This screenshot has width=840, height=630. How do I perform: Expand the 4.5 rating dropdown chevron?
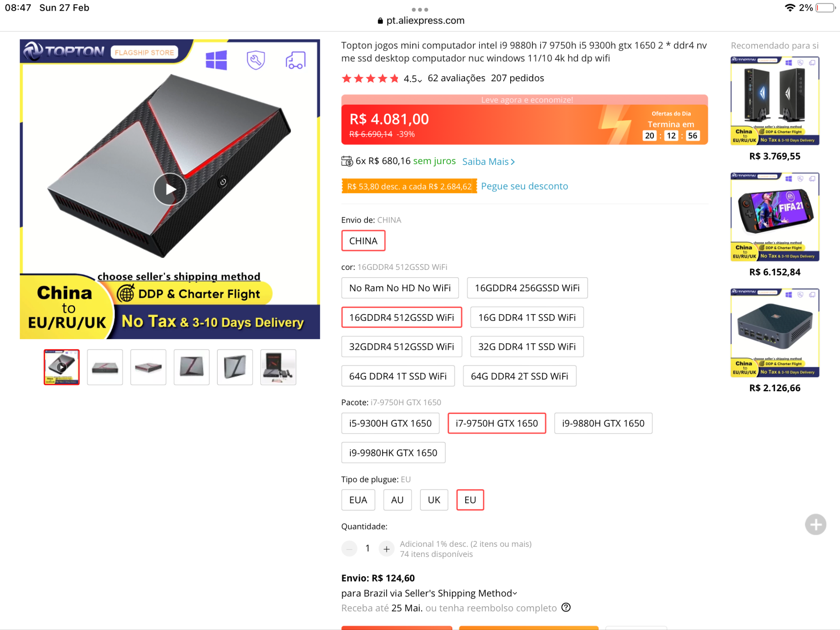[420, 80]
